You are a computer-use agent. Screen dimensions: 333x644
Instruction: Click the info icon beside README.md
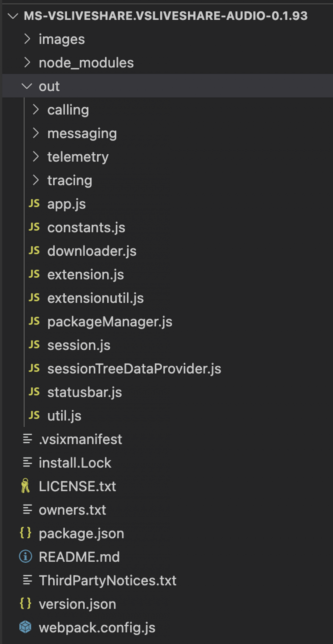pyautogui.click(x=26, y=557)
